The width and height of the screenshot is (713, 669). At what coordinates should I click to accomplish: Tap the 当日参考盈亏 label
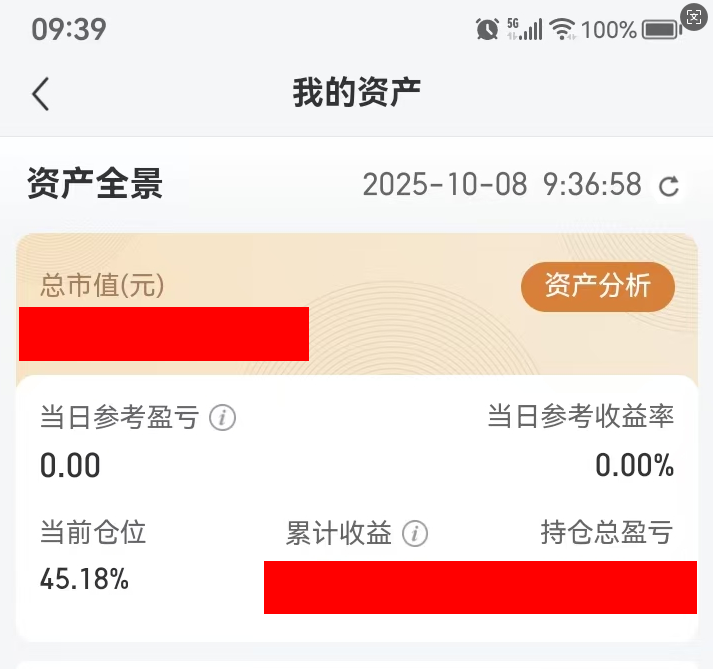(119, 417)
